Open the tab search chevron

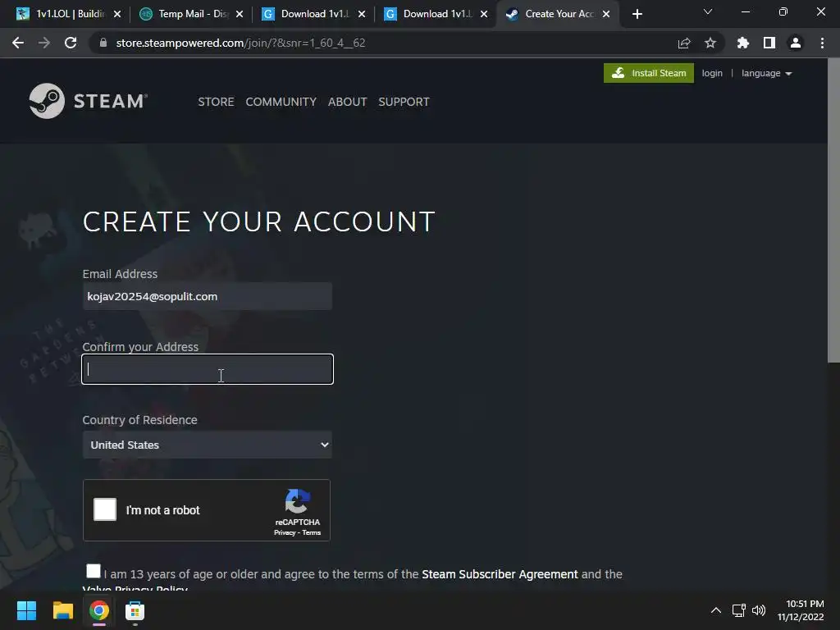[x=708, y=11]
